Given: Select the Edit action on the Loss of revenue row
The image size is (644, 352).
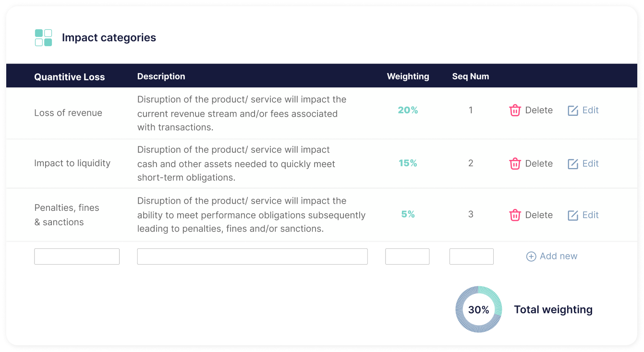Looking at the screenshot, I should pos(583,110).
